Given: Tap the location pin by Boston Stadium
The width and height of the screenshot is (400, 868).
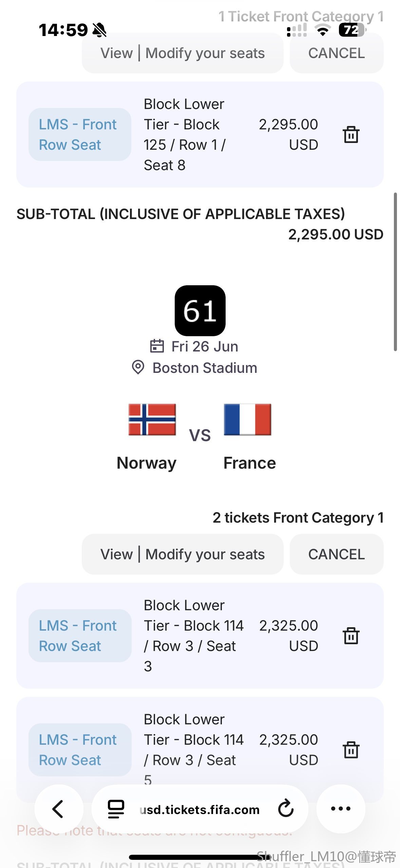Looking at the screenshot, I should pyautogui.click(x=138, y=367).
